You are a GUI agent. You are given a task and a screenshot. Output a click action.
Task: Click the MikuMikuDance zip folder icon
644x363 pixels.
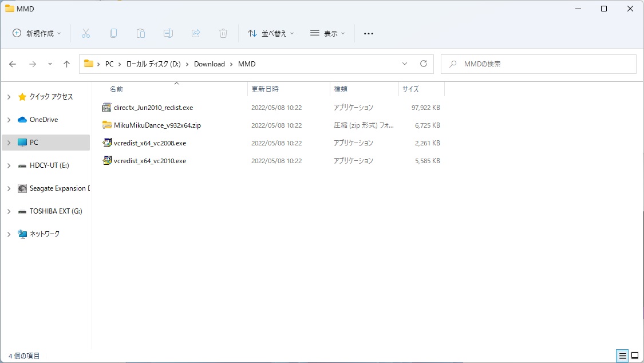tap(107, 125)
